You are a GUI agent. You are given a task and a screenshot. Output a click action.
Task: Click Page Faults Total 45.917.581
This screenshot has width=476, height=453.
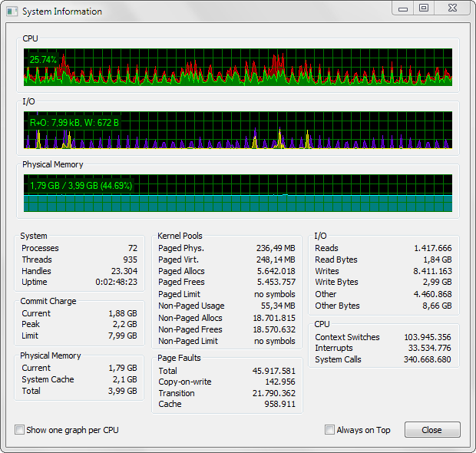(274, 371)
